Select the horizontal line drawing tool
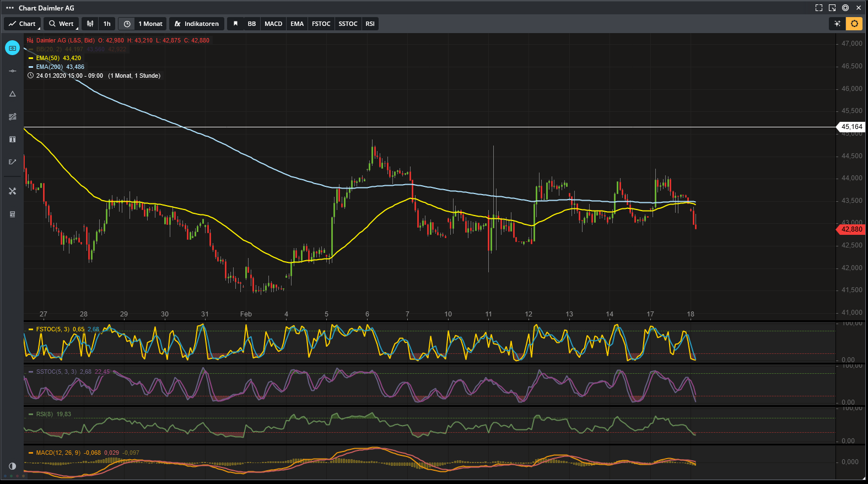The image size is (868, 484). (12, 71)
